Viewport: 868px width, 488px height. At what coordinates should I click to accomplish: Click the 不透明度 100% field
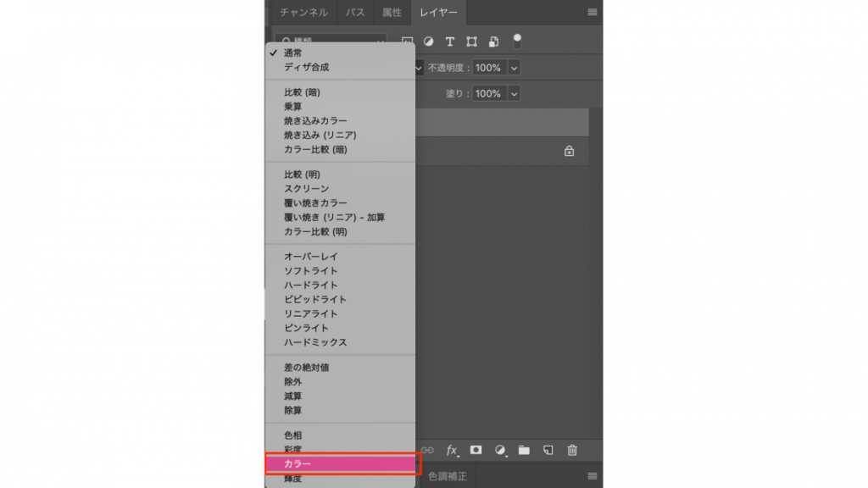(x=489, y=68)
